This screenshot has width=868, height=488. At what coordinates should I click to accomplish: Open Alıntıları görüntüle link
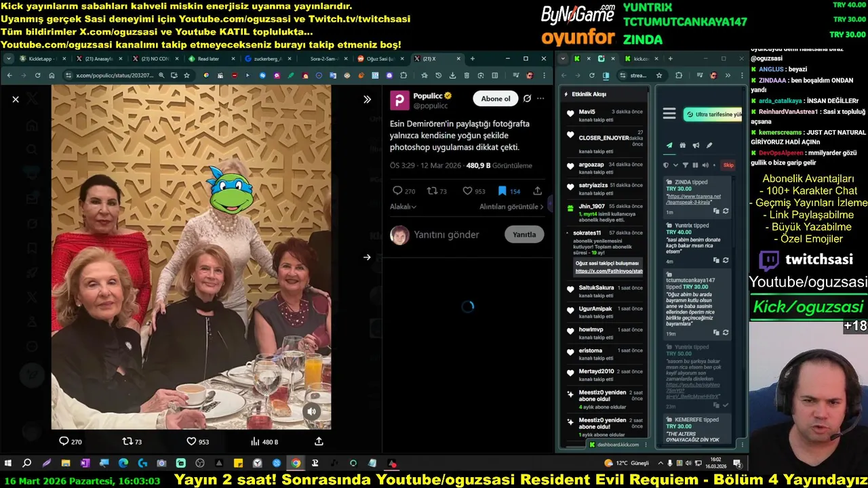pyautogui.click(x=511, y=207)
